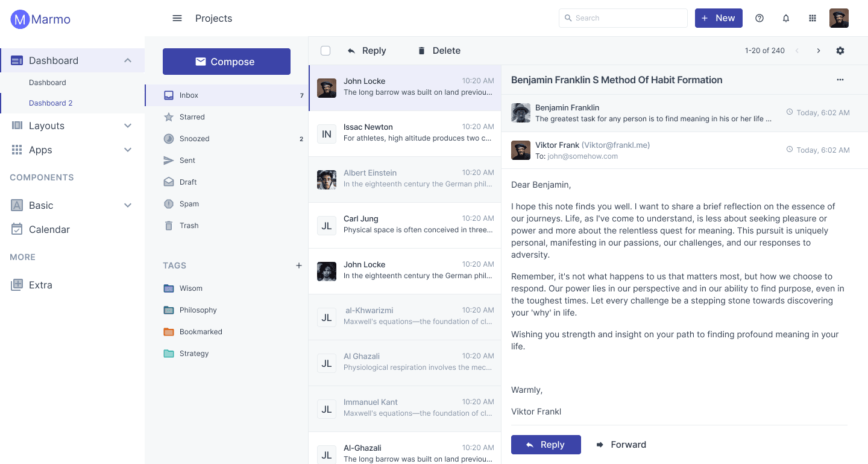Click the toolbar Delete button
This screenshot has height=464, width=868.
coord(439,51)
